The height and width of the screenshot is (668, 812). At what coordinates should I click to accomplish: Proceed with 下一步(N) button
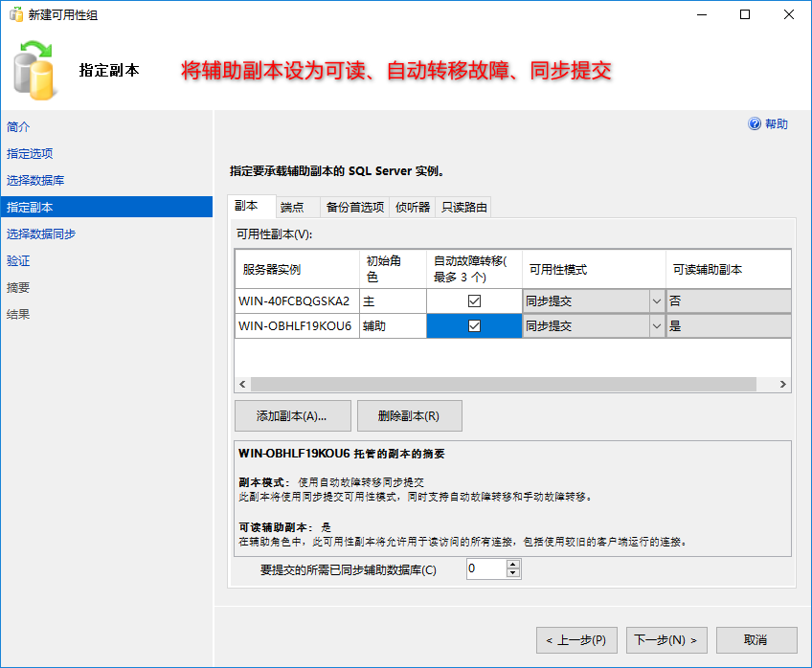tap(665, 640)
